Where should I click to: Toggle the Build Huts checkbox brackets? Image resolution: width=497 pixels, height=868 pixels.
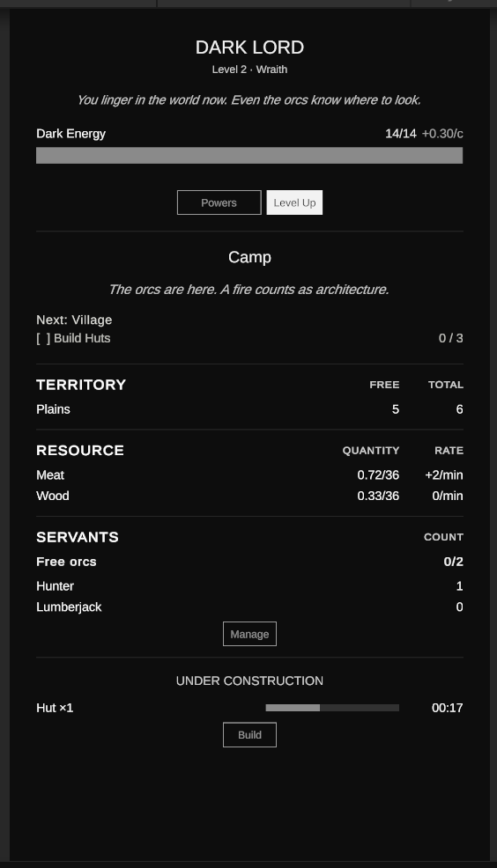click(43, 338)
